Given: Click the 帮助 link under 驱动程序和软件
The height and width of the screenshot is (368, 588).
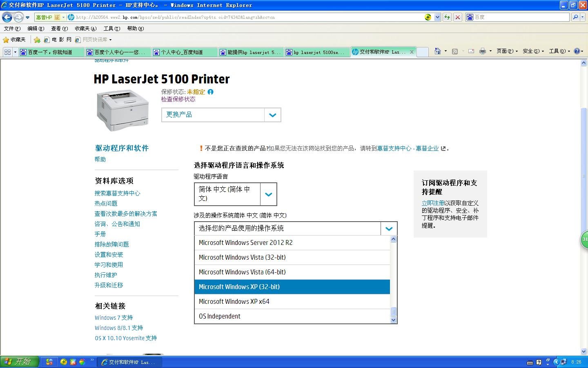Looking at the screenshot, I should coord(100,159).
